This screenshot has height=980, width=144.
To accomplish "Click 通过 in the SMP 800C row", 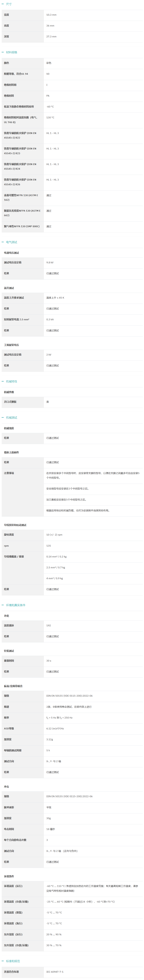I will tap(49, 226).
